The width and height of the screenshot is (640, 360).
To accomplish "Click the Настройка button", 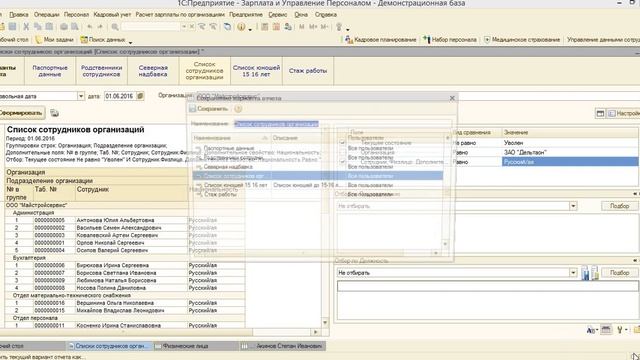I will coord(623,113).
